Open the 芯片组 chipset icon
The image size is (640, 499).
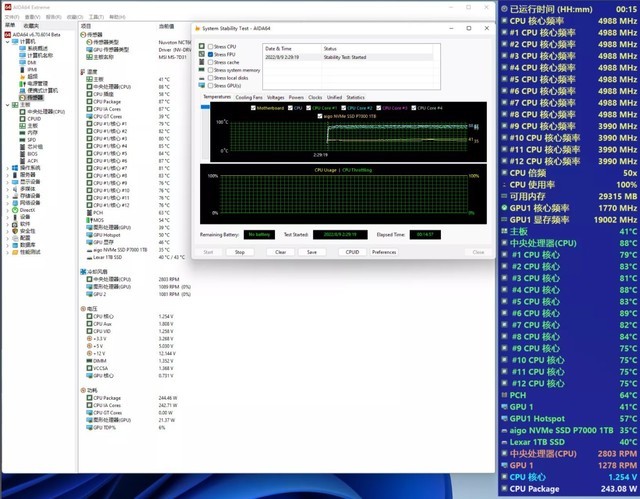click(x=22, y=146)
